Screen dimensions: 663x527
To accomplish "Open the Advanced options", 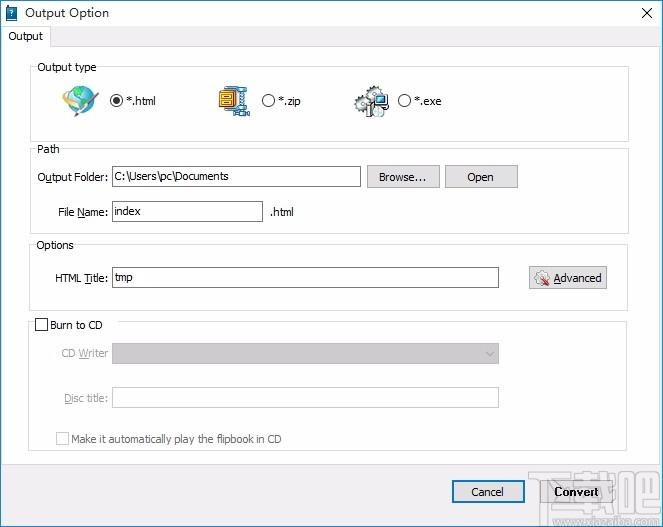I will click(567, 278).
